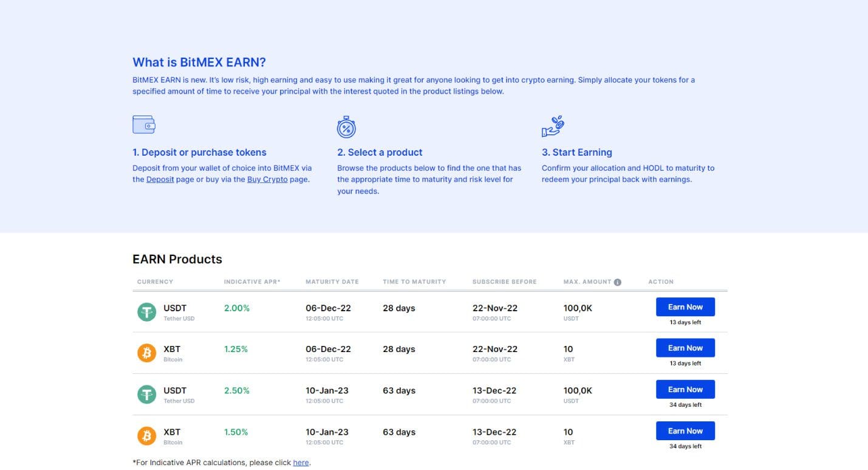Click 63 days in the XBT 1.50% row
The height and width of the screenshot is (470, 868).
pyautogui.click(x=399, y=432)
